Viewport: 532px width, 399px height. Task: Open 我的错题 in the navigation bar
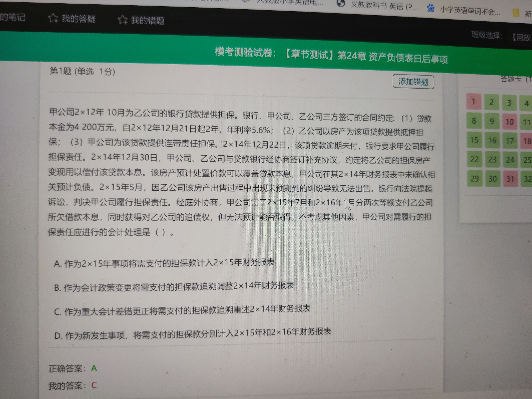pyautogui.click(x=148, y=21)
